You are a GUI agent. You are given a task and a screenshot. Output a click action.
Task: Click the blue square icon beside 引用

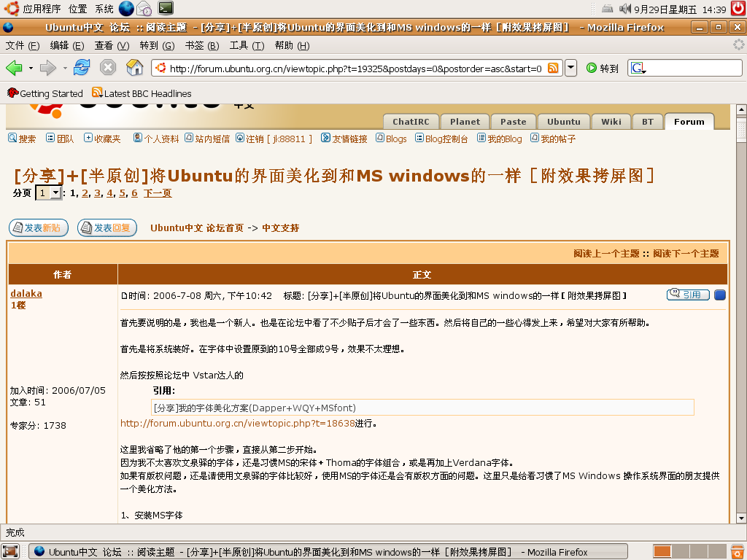pyautogui.click(x=720, y=295)
